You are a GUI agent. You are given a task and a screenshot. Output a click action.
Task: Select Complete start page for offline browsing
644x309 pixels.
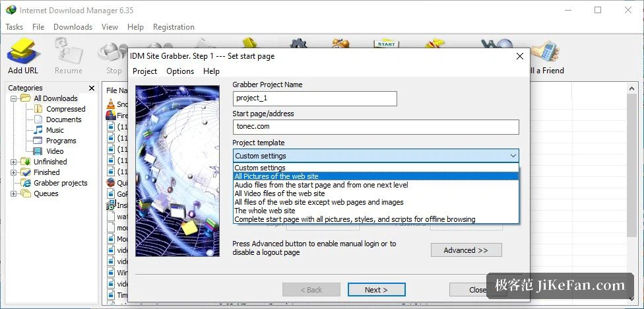[376, 219]
